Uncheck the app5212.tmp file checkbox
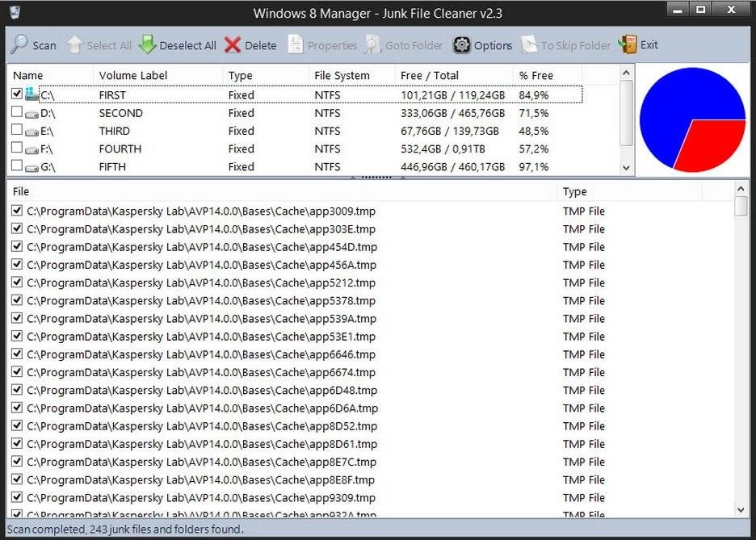Screen dimensions: 756x540 point(17,282)
